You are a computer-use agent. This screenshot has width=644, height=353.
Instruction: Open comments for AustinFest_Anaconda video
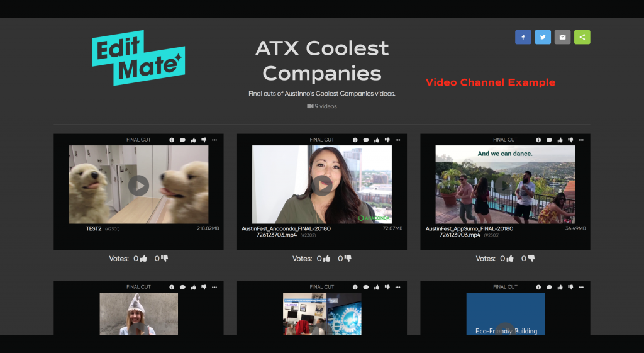tap(365, 140)
